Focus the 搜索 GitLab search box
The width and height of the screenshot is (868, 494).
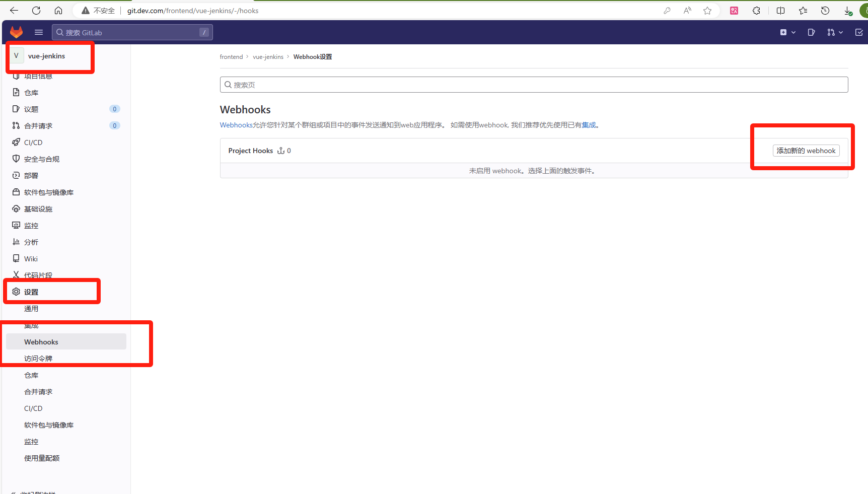132,32
